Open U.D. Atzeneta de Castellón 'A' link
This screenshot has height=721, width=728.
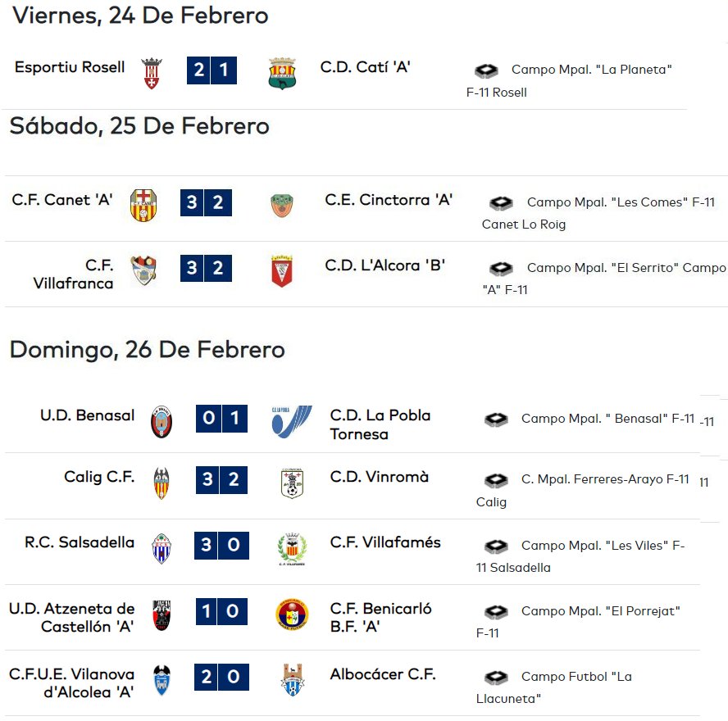pyautogui.click(x=72, y=617)
